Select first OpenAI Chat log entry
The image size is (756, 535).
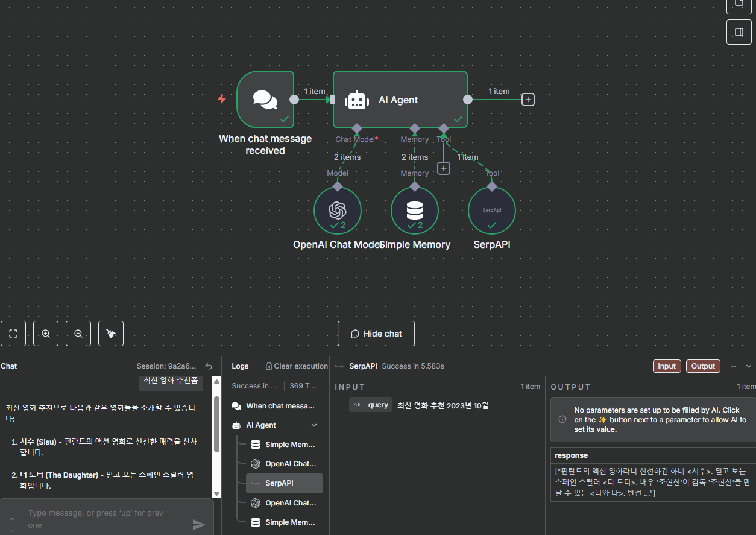point(285,464)
